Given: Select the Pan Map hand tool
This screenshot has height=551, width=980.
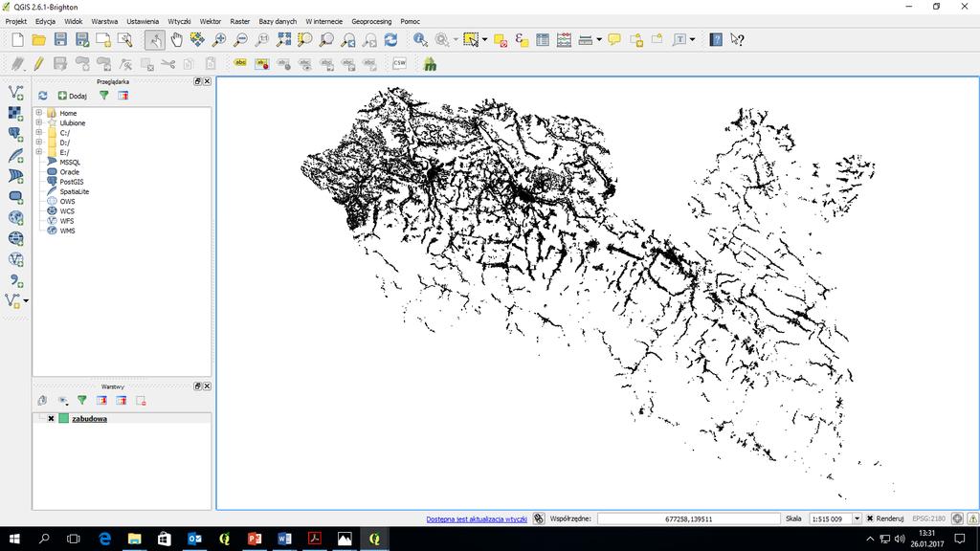Looking at the screenshot, I should pyautogui.click(x=176, y=40).
